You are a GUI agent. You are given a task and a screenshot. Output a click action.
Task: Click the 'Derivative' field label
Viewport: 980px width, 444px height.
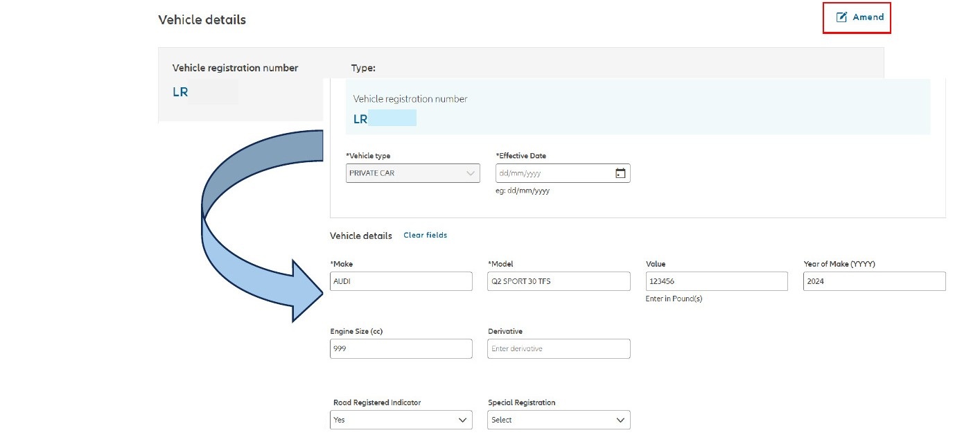coord(505,332)
